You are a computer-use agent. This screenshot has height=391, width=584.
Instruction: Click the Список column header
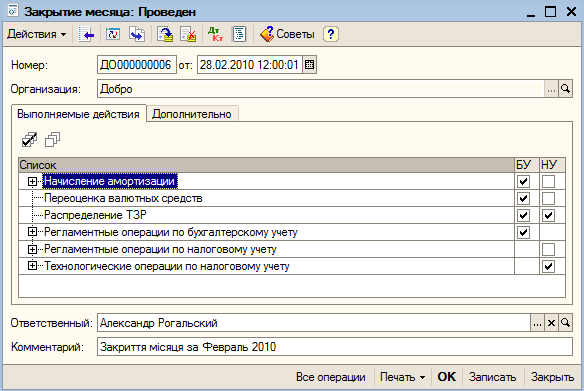pos(266,165)
